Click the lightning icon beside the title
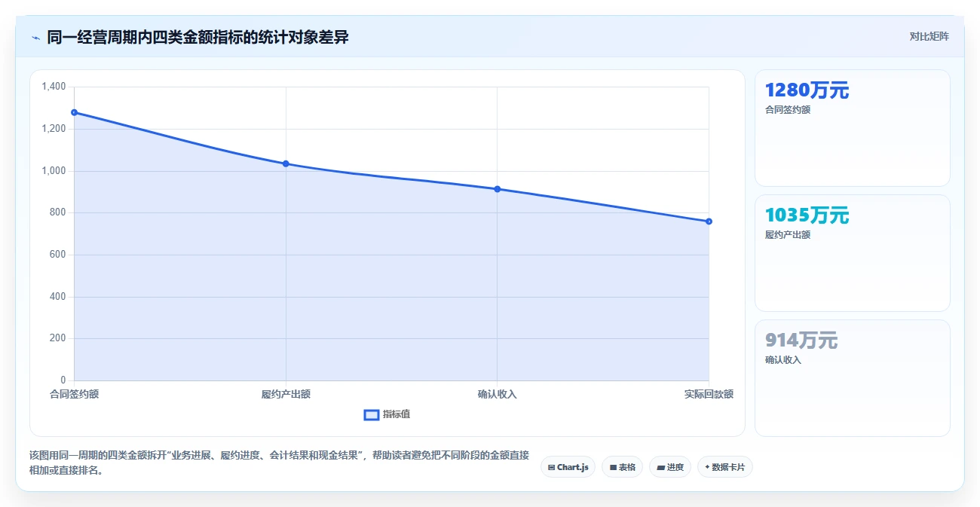980x507 pixels. pyautogui.click(x=35, y=38)
